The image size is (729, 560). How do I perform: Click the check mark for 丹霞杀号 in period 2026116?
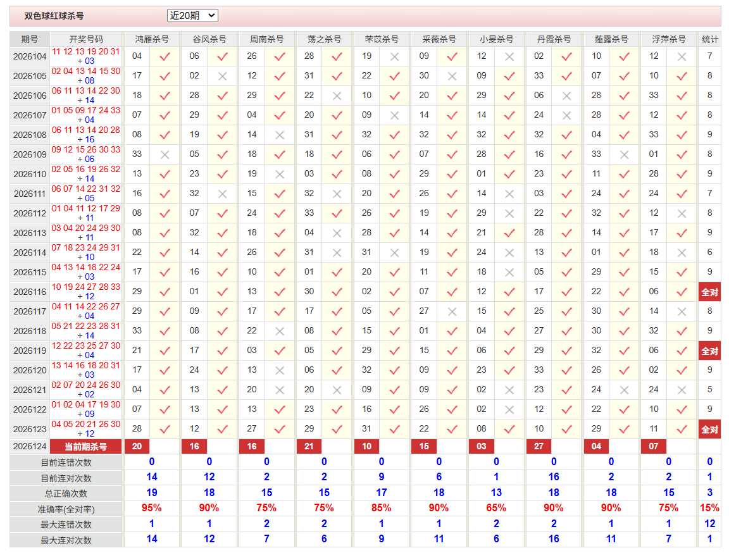(x=567, y=292)
